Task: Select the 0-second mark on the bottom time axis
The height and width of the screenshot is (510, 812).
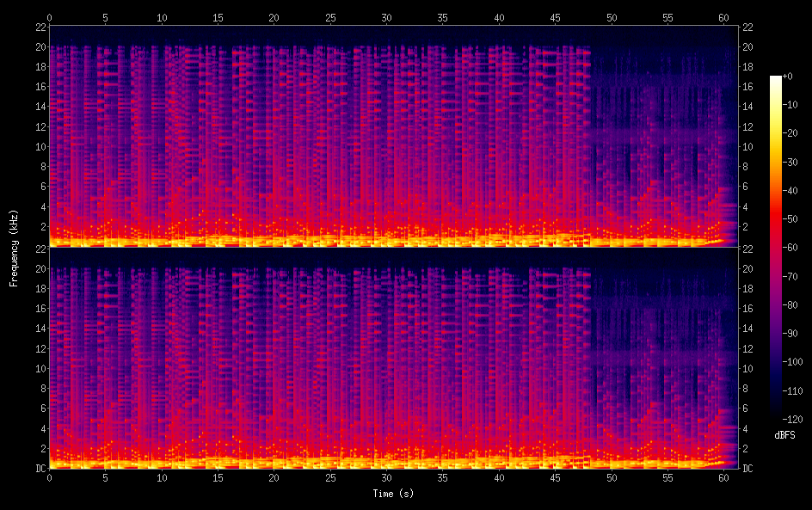Action: [x=50, y=478]
